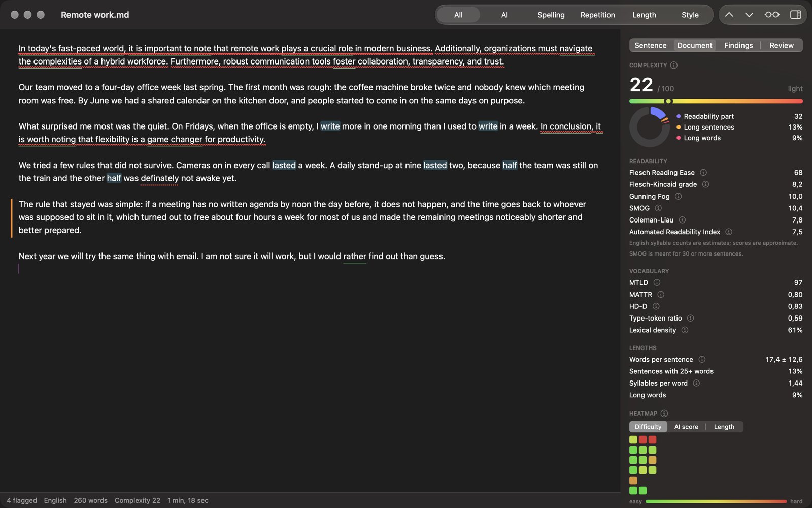The width and height of the screenshot is (812, 508).
Task: Select the All filter in the toolbar
Action: click(458, 15)
